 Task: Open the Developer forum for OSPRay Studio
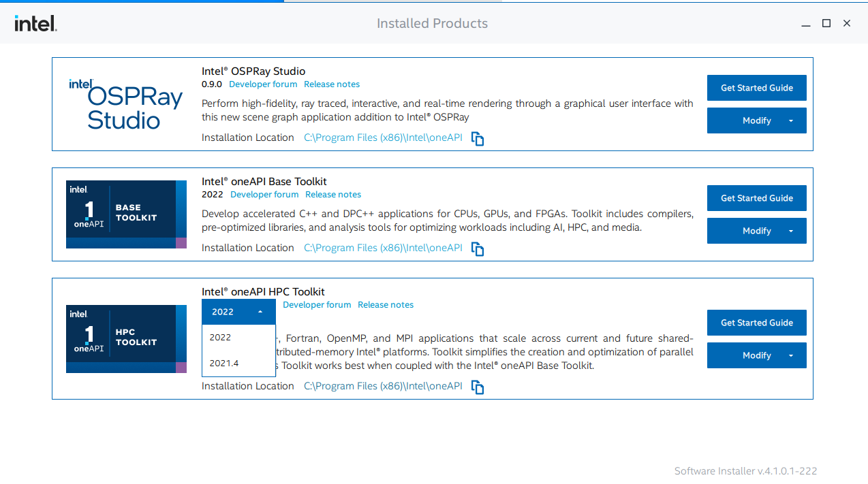[263, 84]
